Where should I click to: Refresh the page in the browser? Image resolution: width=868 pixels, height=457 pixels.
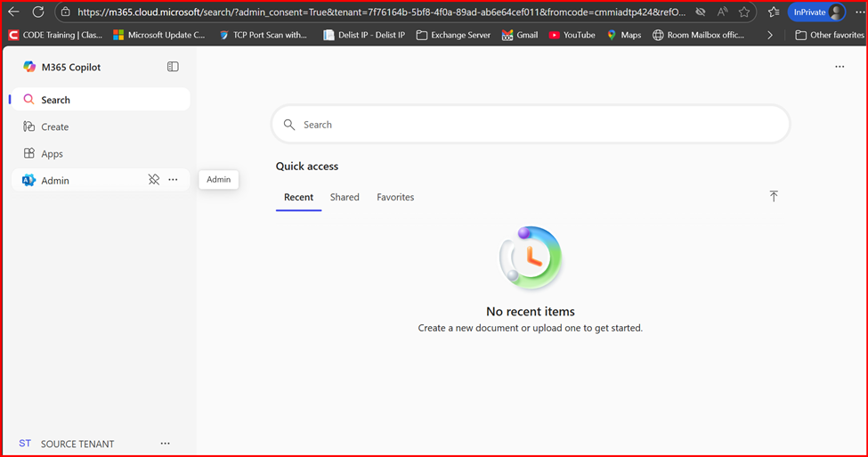coord(38,12)
